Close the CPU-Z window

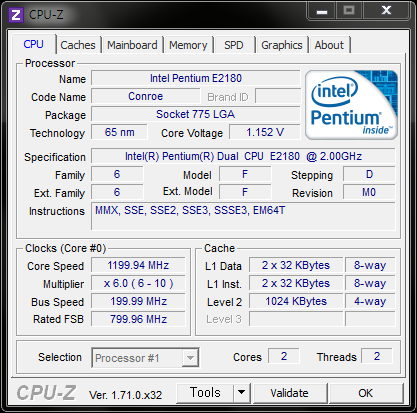pyautogui.click(x=386, y=10)
